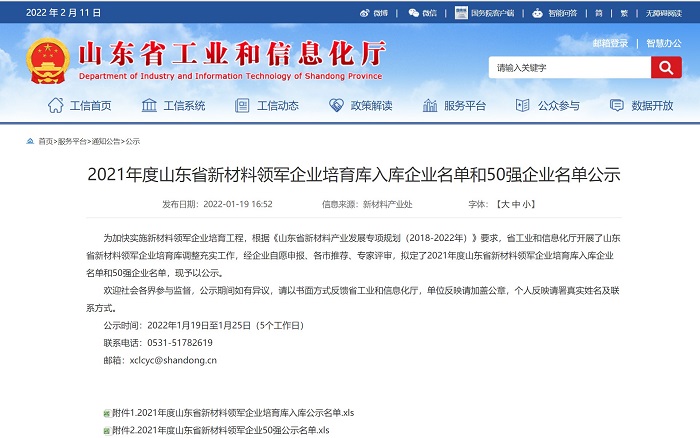Switch font size to 小 (small)
This screenshot has width=700, height=438.
(x=528, y=203)
